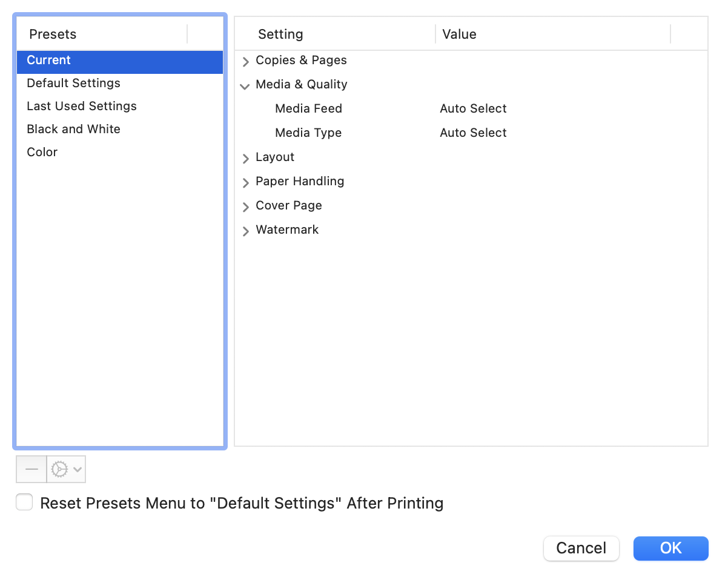Screen dimensions: 728x580
Task: Expand the Layout settings group
Action: pos(245,158)
